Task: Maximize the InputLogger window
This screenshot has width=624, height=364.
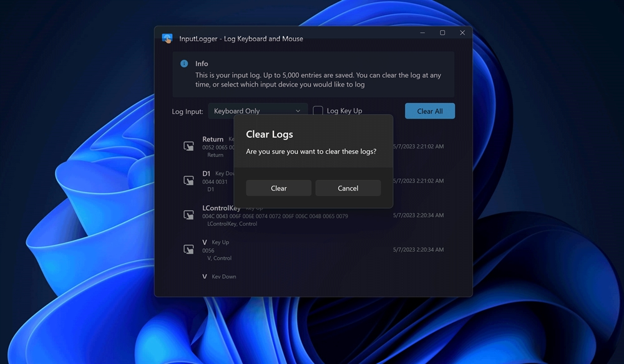Action: (442, 33)
